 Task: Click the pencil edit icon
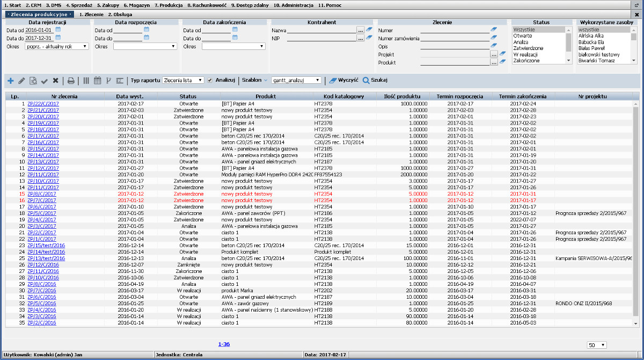22,81
